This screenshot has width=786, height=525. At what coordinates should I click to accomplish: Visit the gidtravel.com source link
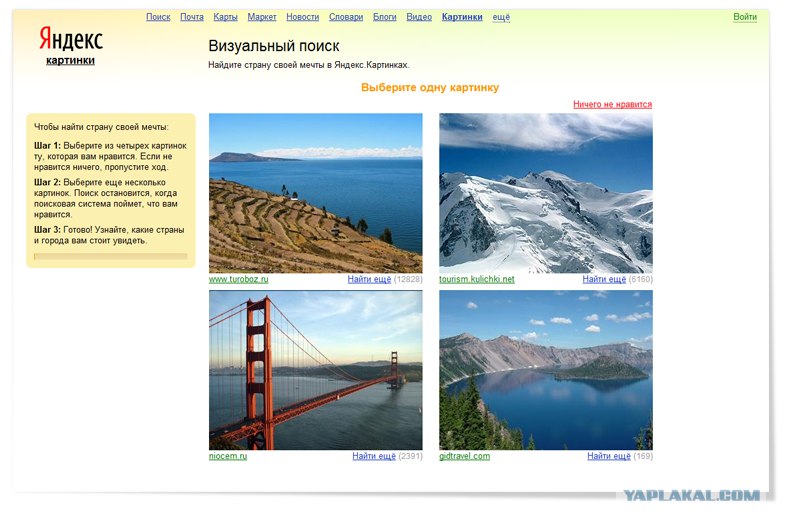464,456
